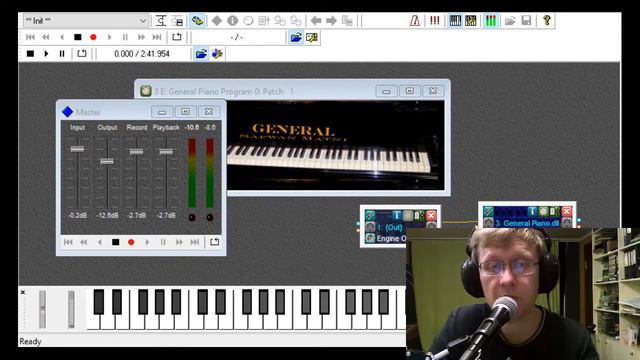Click the teal bypass icon on the '1: (Out)' module
Image resolution: width=640 pixels, height=360 pixels.
[x=370, y=216]
